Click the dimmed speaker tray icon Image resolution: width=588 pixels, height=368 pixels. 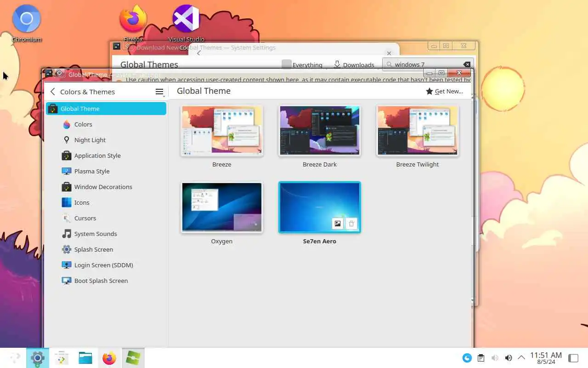point(494,358)
